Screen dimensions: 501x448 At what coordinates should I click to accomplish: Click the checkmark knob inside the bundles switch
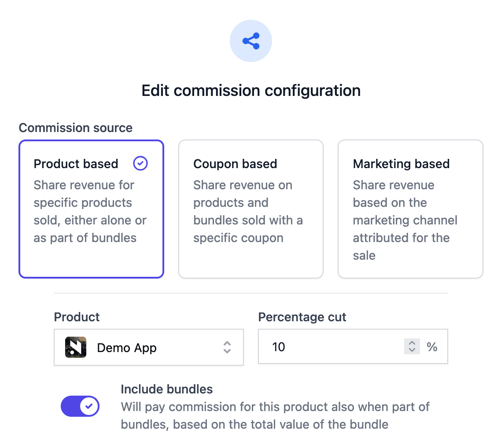click(89, 406)
